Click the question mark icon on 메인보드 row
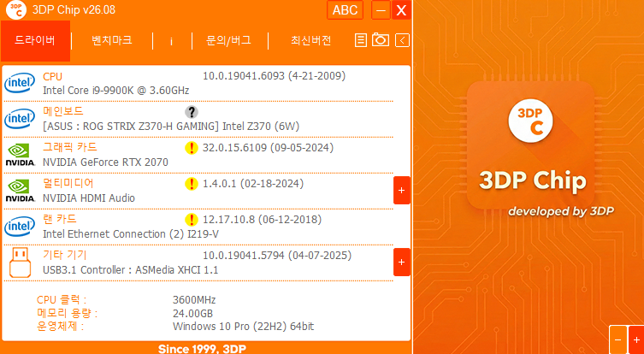 [192, 112]
